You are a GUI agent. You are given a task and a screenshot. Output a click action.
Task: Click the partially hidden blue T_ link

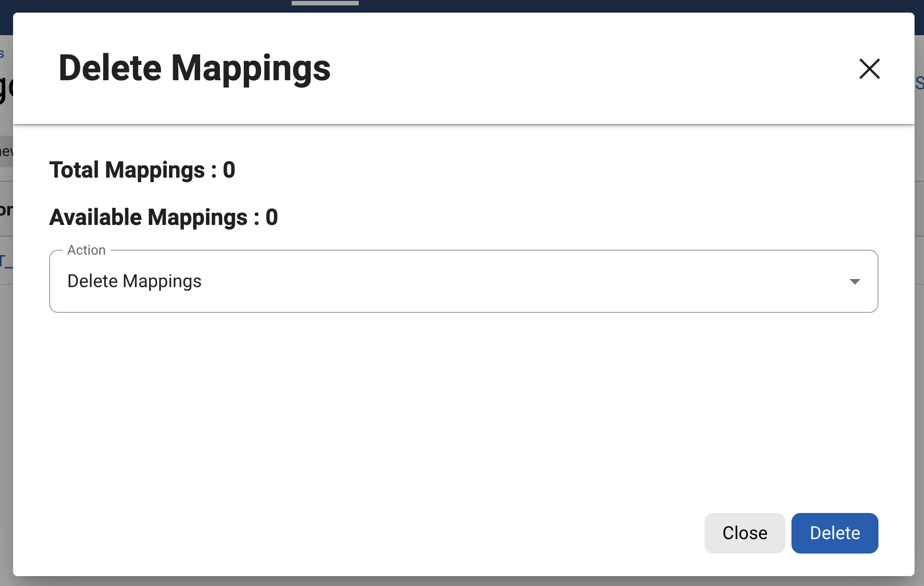pos(6,261)
